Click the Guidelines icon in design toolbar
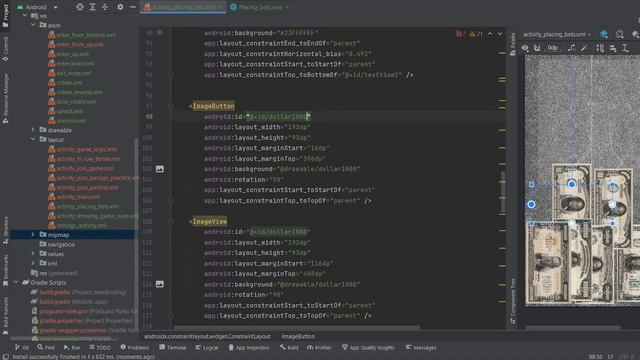 click(625, 48)
